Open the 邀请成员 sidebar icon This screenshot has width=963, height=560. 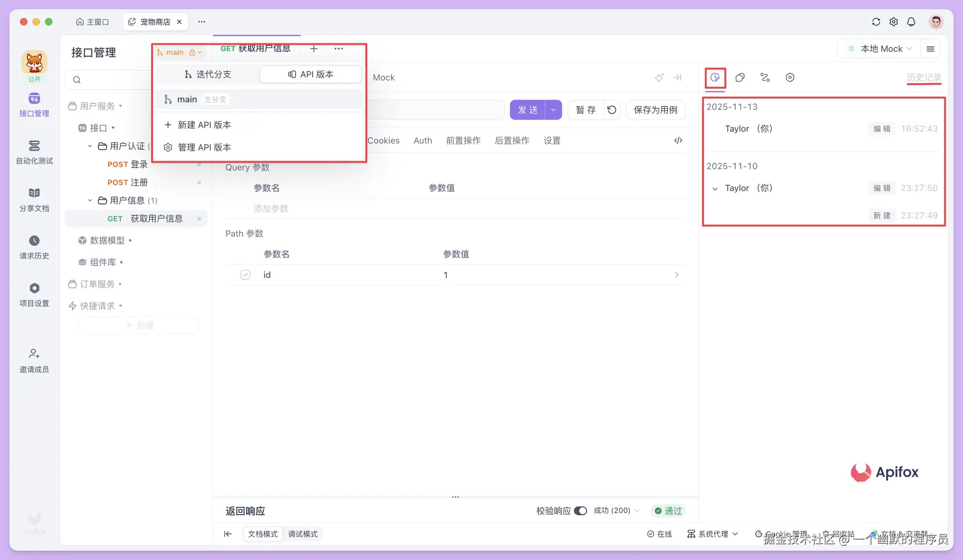click(34, 360)
